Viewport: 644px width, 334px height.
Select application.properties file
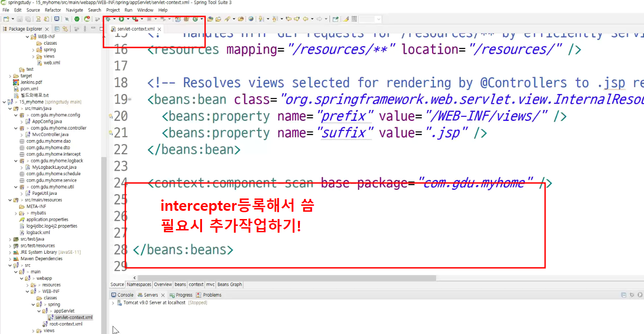(47, 219)
